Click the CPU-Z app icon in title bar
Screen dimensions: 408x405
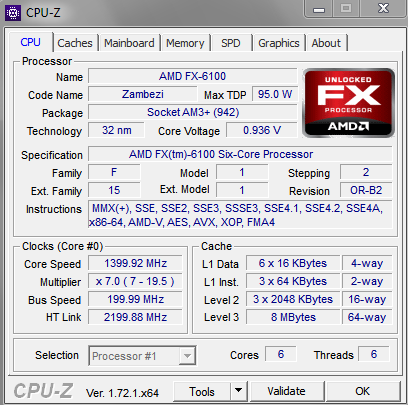[13, 13]
